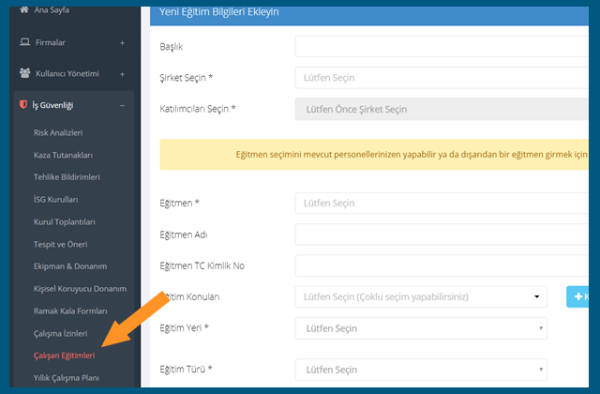Click the red shield icon for İş Güvenliği
This screenshot has width=600, height=394.
coord(23,104)
